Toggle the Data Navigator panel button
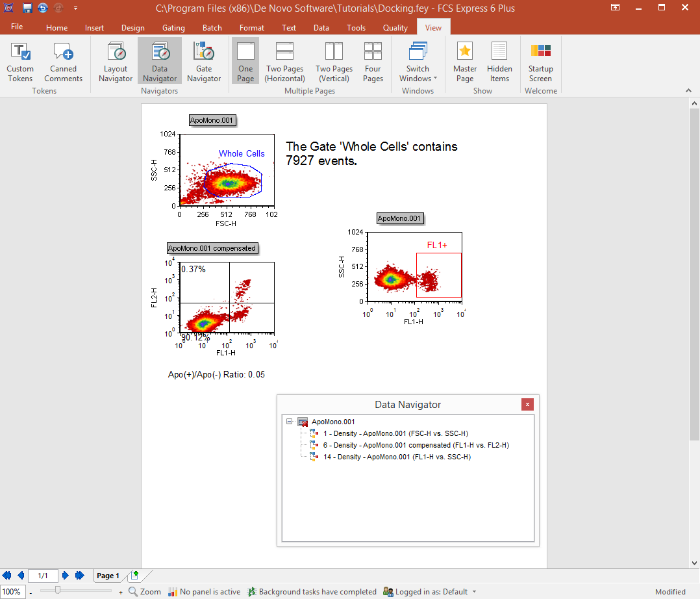The width and height of the screenshot is (700, 599). tap(160, 62)
